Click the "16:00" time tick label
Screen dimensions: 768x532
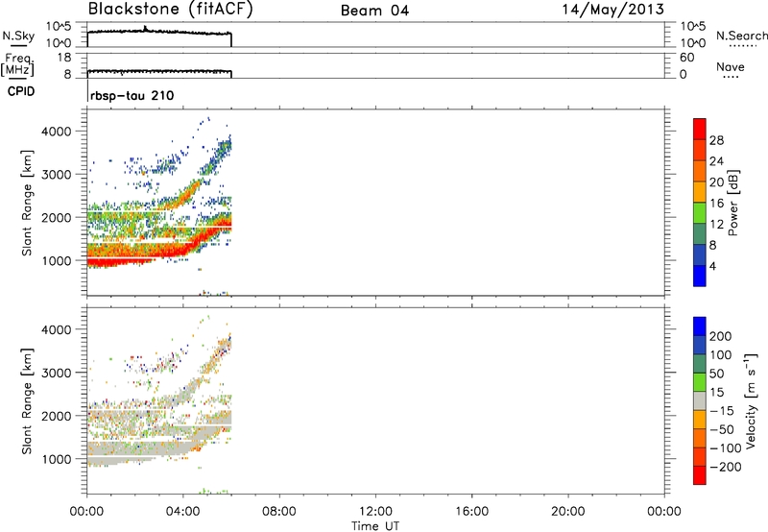coord(471,512)
